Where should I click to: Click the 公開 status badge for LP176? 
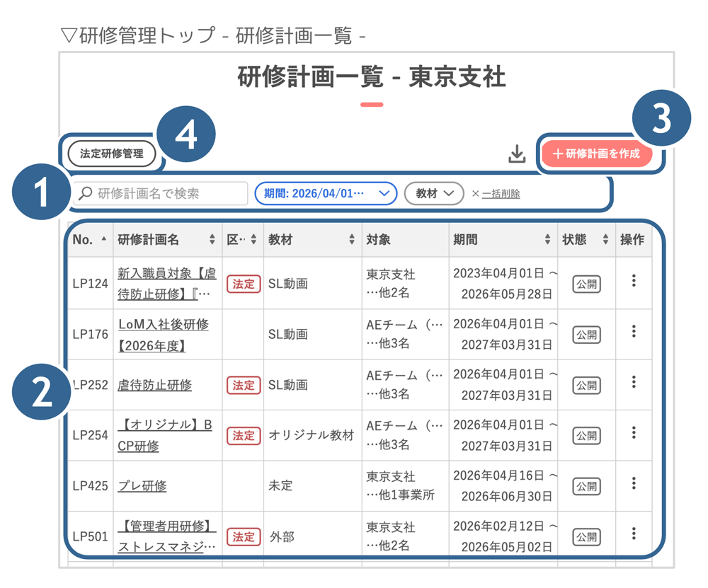pos(586,335)
